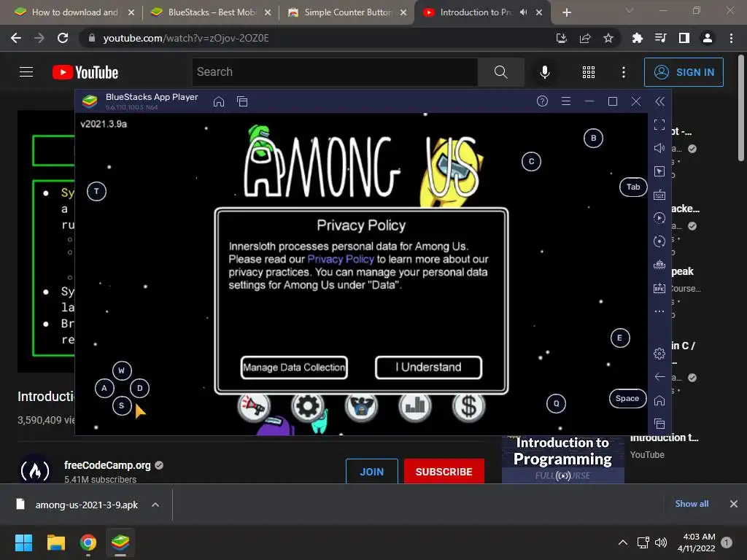Bookmark this page with star icon
The height and width of the screenshot is (560, 747).
click(608, 38)
